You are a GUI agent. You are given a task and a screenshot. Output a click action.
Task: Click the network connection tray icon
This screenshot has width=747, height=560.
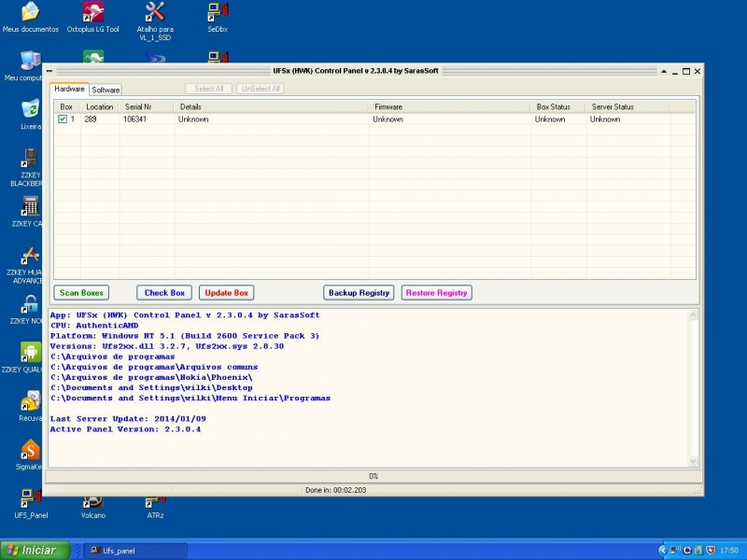pyautogui.click(x=675, y=551)
